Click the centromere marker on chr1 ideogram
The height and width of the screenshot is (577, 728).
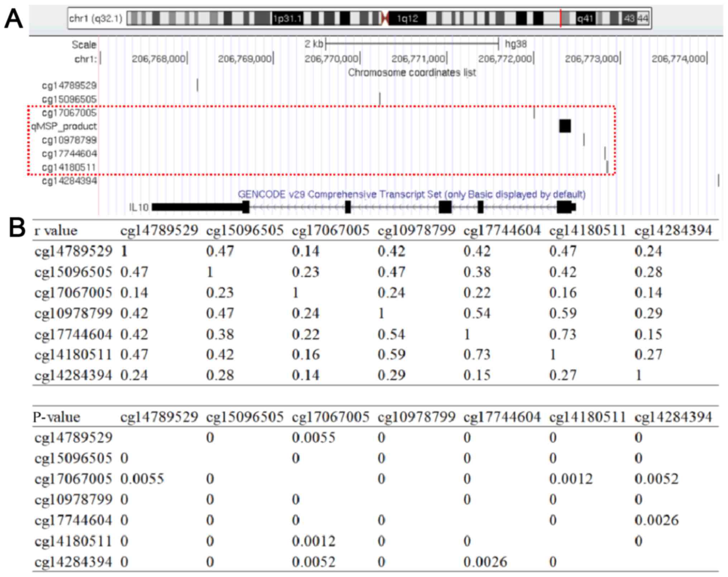coord(385,18)
